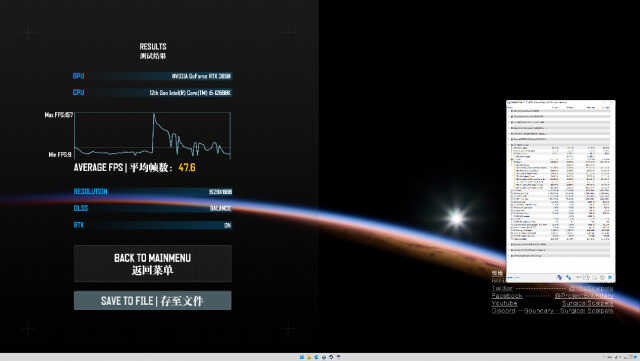This screenshot has width=640, height=361.
Task: Click the DLSS setting row
Action: 153,208
